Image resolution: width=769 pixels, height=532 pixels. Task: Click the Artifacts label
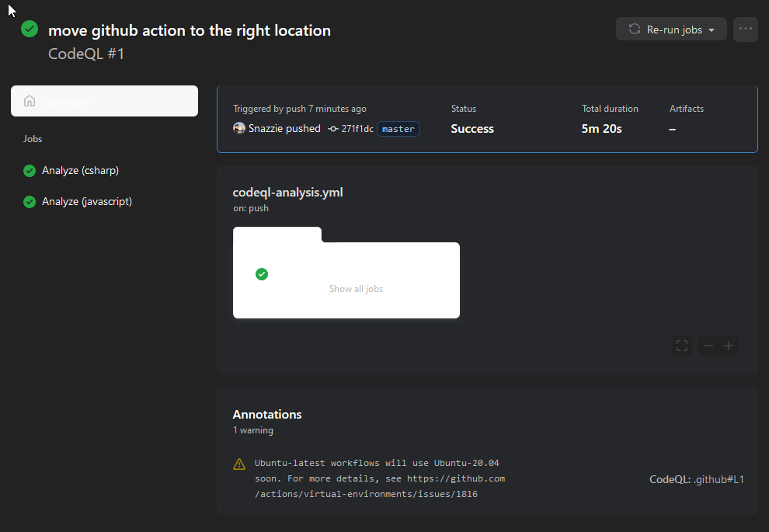(687, 109)
